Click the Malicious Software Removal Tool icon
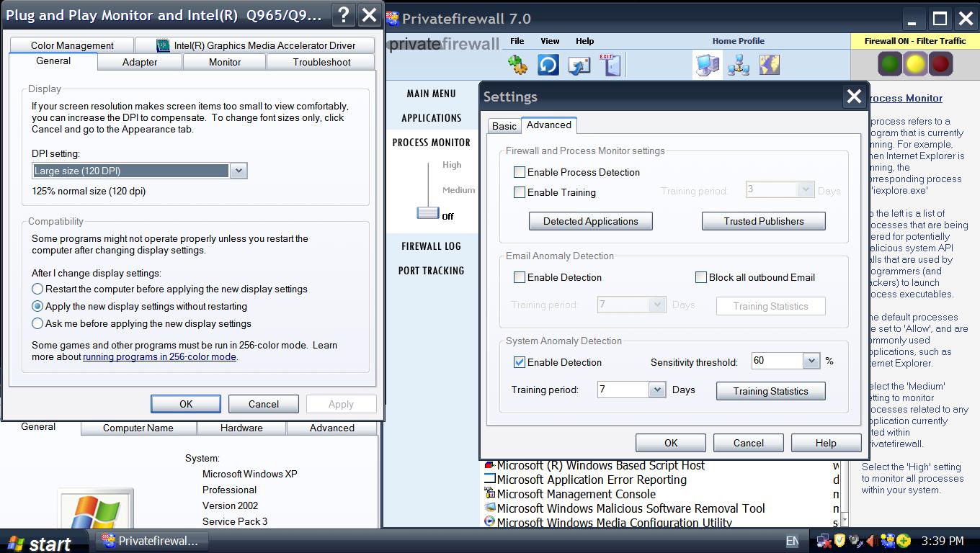The height and width of the screenshot is (553, 980). tap(490, 508)
